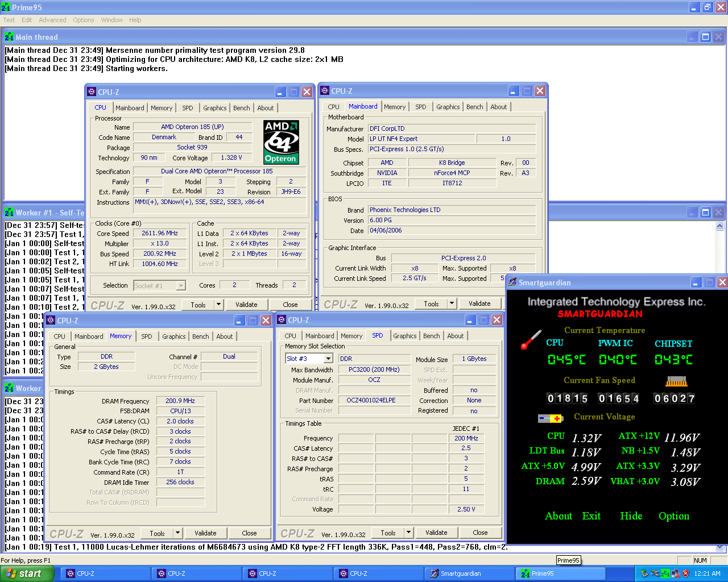Click the Worker #1 scrollbar up arrow
Viewport: 728px width, 582px height.
click(719, 226)
